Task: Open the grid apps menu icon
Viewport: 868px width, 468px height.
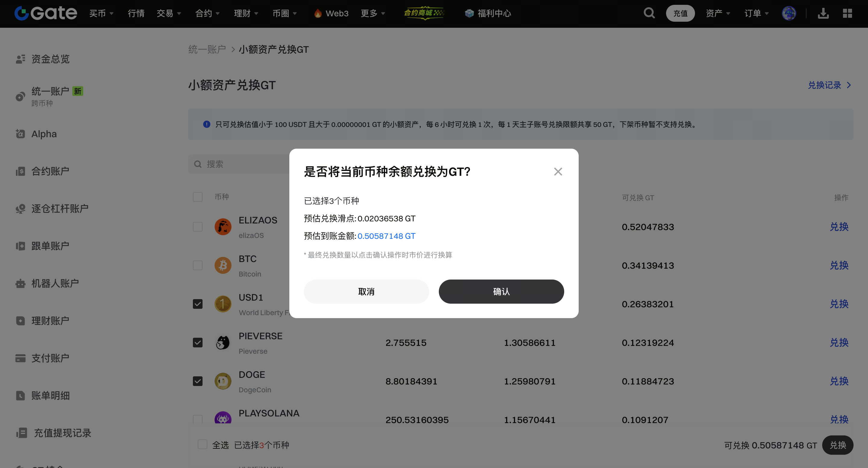Action: coord(847,13)
